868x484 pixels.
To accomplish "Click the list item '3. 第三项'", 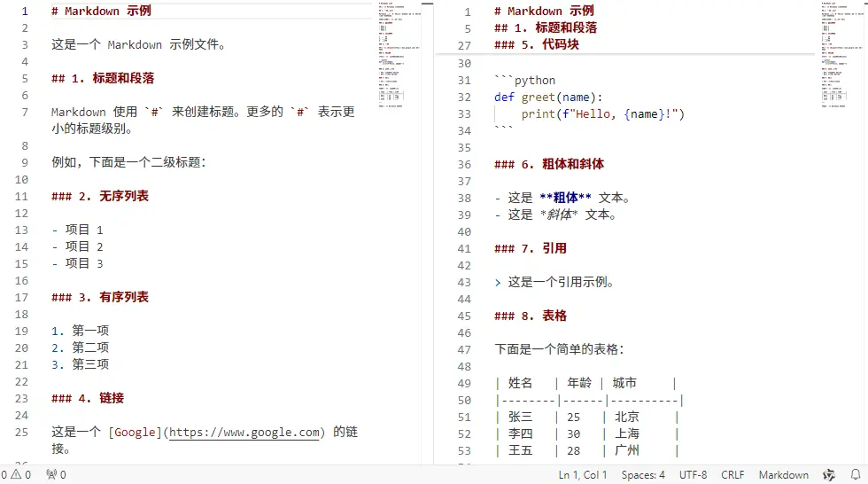I will [x=81, y=365].
